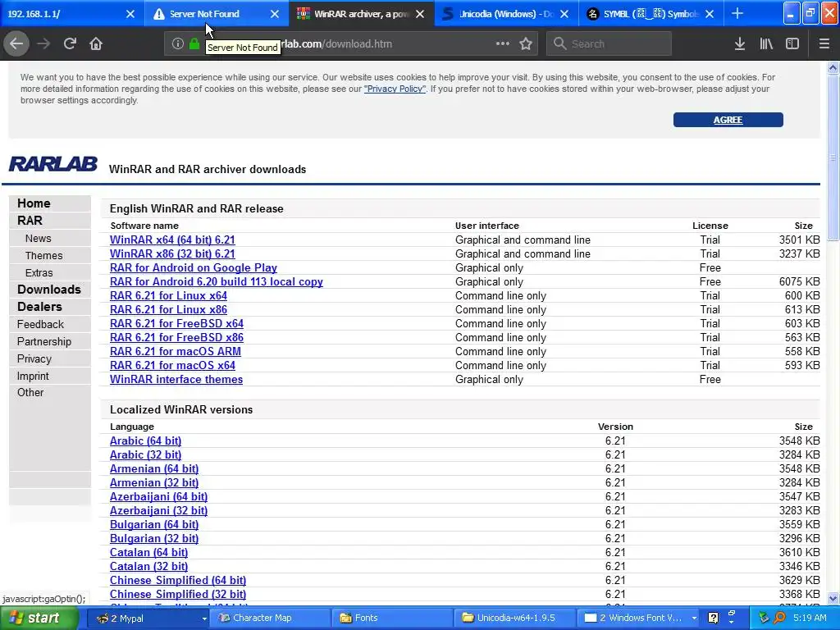Open the library bookshelf icon
Image resolution: width=840 pixels, height=630 pixels.
[x=766, y=44]
